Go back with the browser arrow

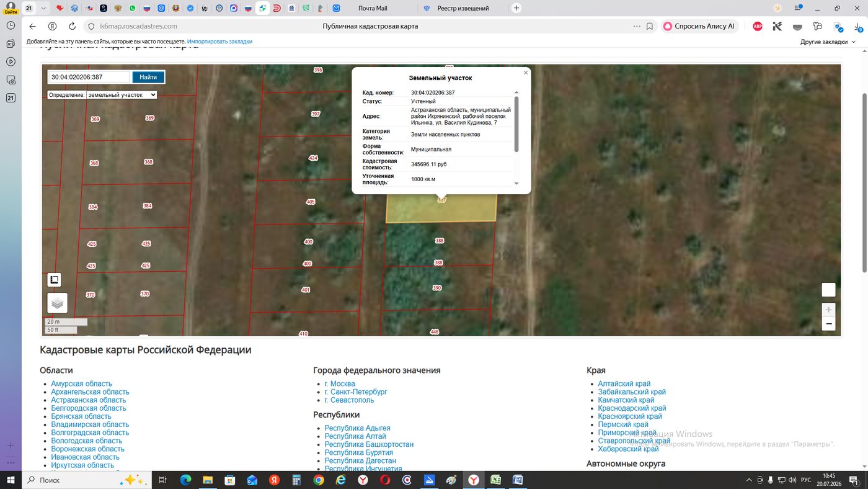pyautogui.click(x=32, y=26)
